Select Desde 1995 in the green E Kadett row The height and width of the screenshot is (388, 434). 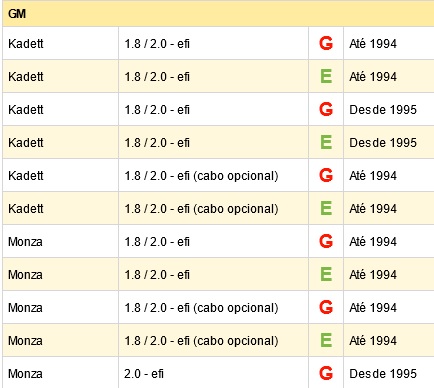coord(383,143)
